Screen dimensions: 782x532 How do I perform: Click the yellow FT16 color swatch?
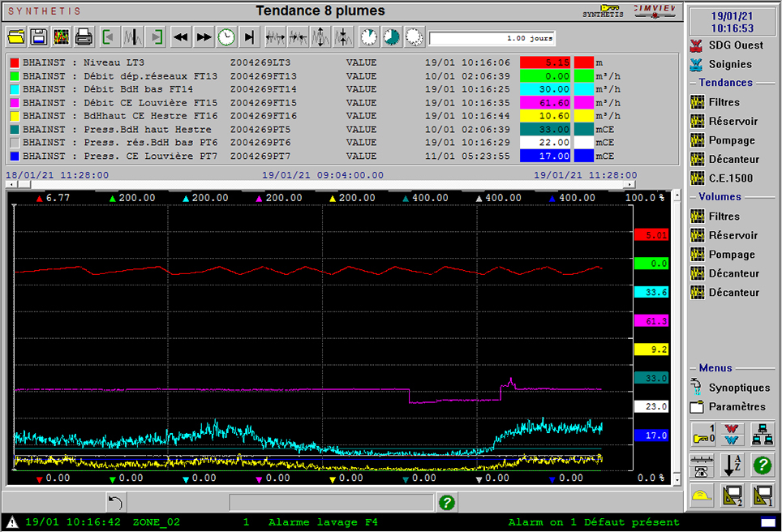(584, 116)
